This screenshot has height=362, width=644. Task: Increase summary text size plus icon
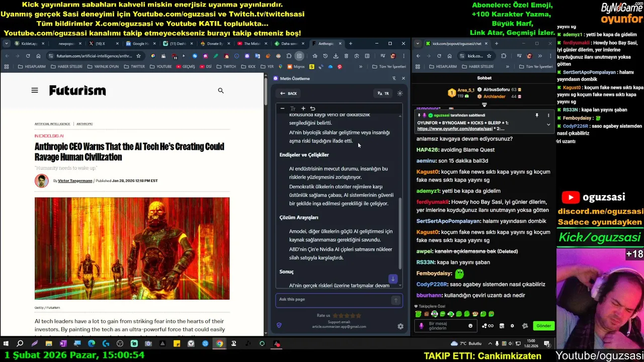pyautogui.click(x=303, y=109)
